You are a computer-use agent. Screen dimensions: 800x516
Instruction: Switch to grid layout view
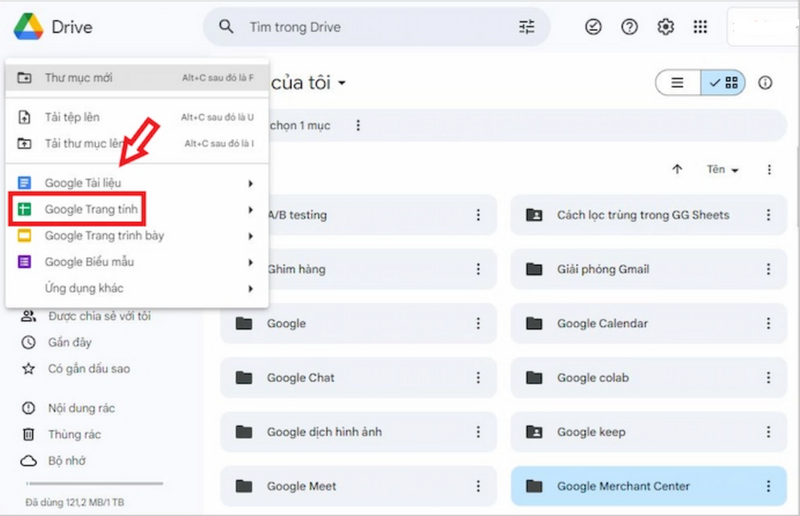pyautogui.click(x=723, y=83)
